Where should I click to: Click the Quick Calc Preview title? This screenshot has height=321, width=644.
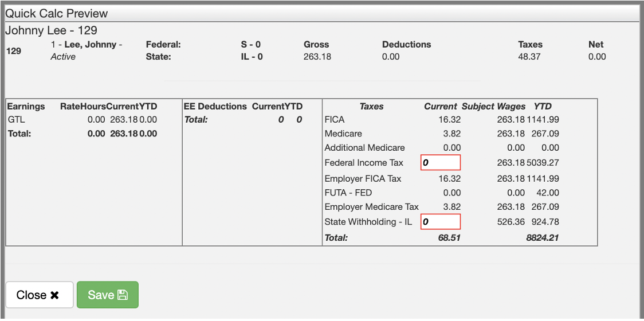pos(57,14)
